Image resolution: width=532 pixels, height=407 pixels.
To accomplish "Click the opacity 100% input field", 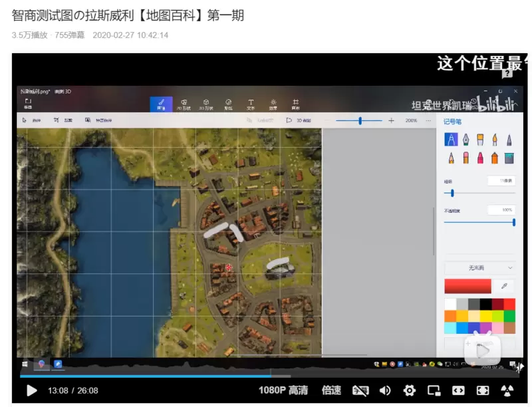I will point(501,210).
